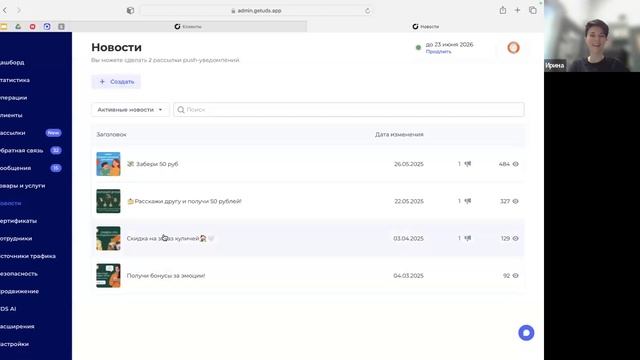Click the green favorites bar icon

pos(18,27)
